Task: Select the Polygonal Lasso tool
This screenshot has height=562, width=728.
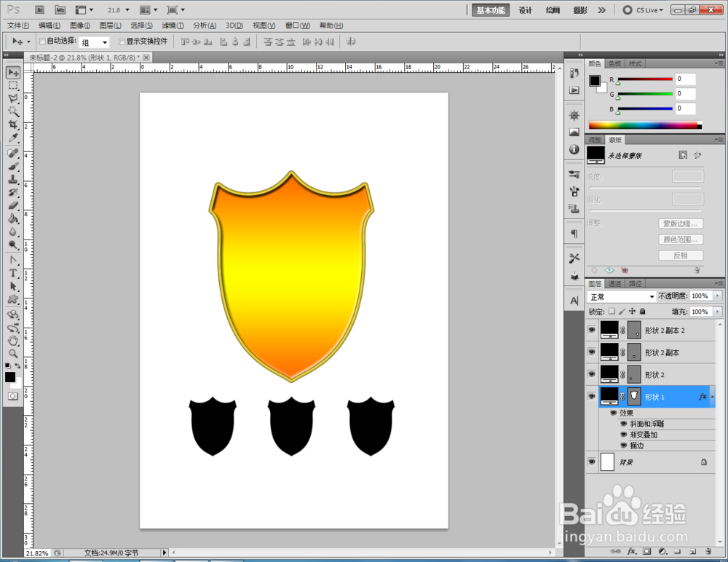Action: coord(13,98)
